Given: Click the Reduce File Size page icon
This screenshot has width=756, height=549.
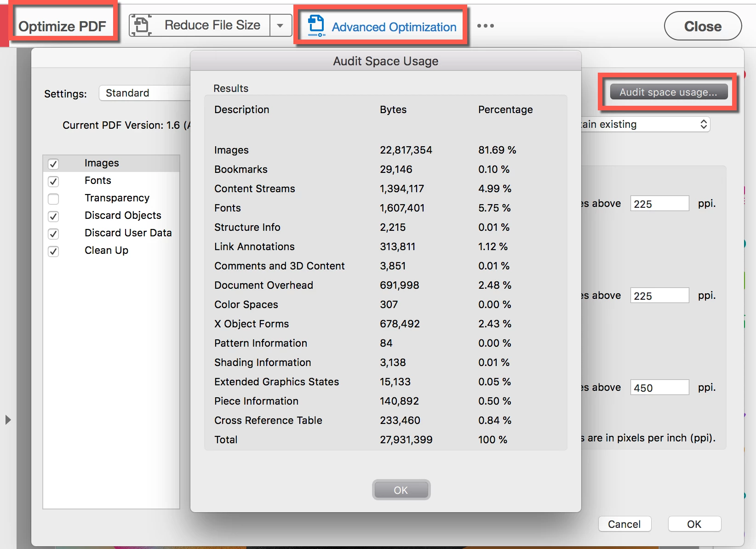Looking at the screenshot, I should coord(141,25).
